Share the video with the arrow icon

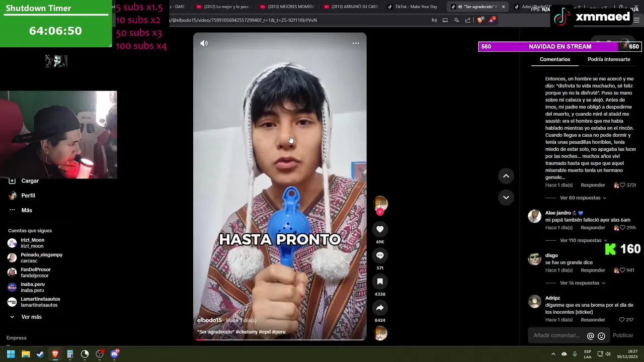[x=380, y=308]
